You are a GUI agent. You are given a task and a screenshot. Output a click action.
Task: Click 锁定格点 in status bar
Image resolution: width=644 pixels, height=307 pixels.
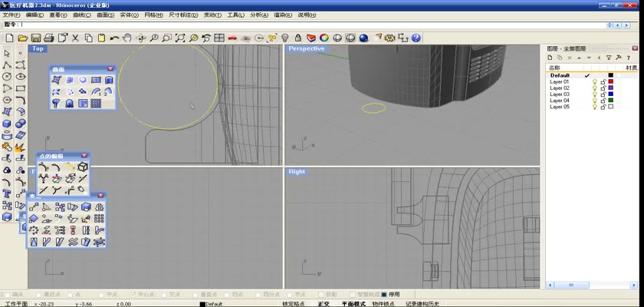click(294, 304)
